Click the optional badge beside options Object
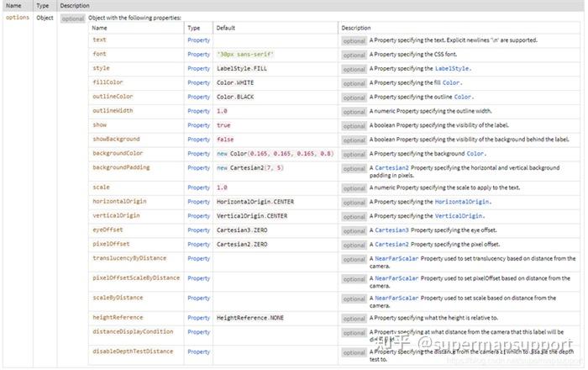Viewport: 588px width, 370px height. [72, 18]
